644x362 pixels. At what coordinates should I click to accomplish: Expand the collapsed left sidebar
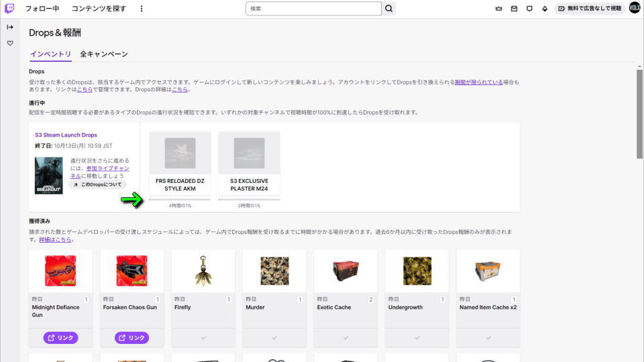10,27
